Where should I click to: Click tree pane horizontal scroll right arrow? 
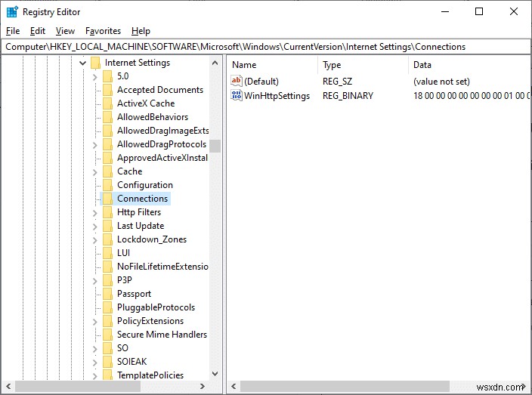click(x=203, y=386)
